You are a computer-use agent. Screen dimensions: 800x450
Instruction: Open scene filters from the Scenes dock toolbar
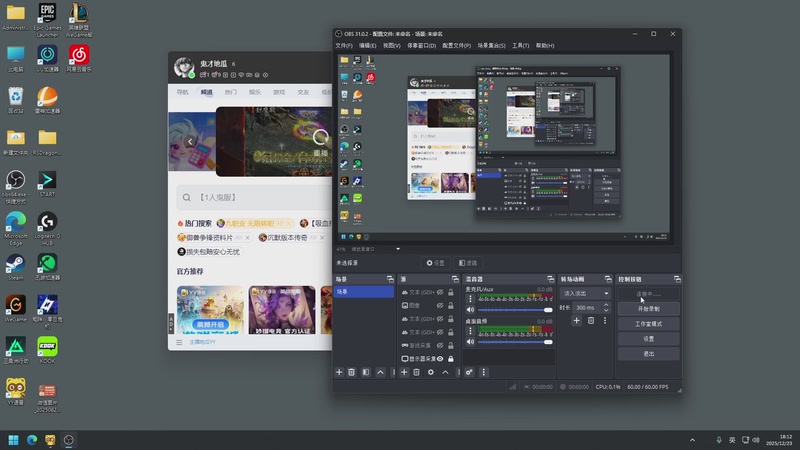coord(366,372)
